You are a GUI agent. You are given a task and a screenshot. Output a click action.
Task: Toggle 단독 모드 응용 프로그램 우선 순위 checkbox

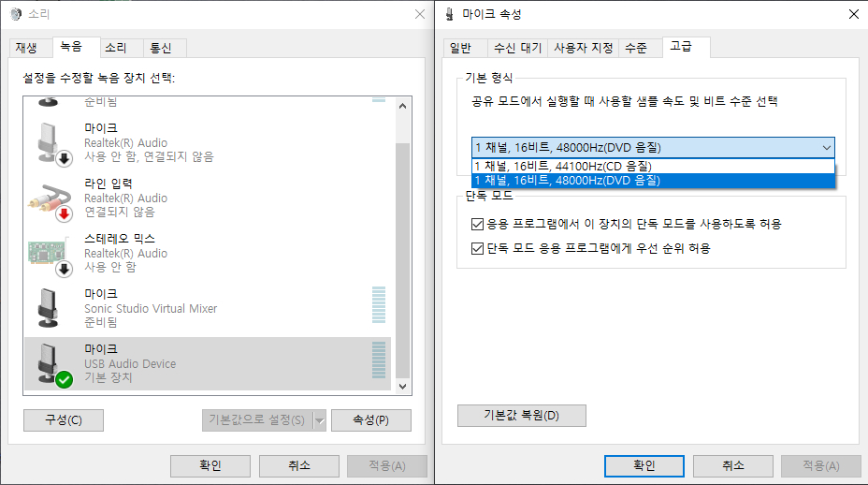tap(477, 248)
